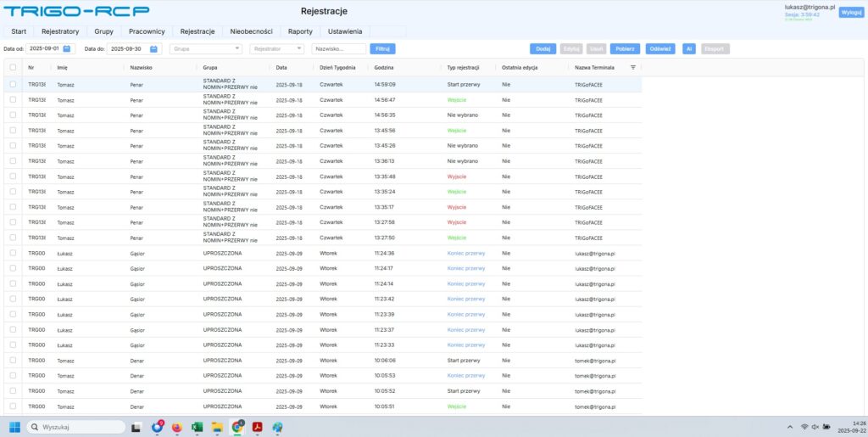Focus the Nazwisko search field

[x=338, y=49]
